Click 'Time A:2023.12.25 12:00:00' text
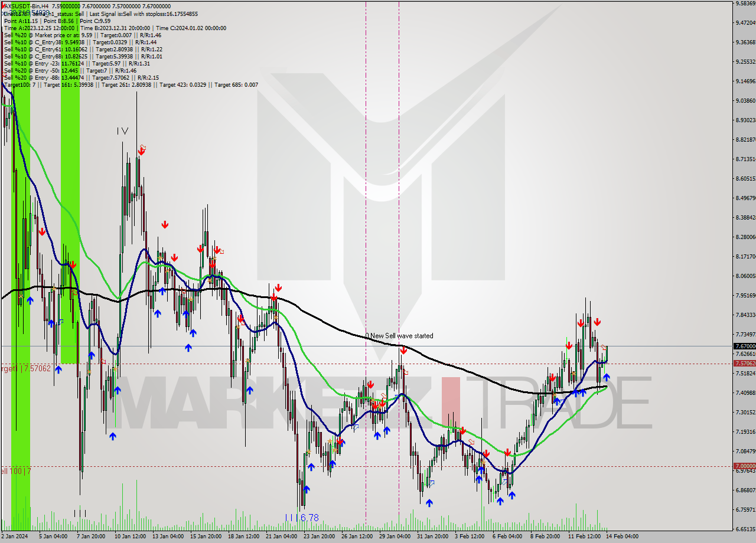756x543 pixels. tap(40, 28)
